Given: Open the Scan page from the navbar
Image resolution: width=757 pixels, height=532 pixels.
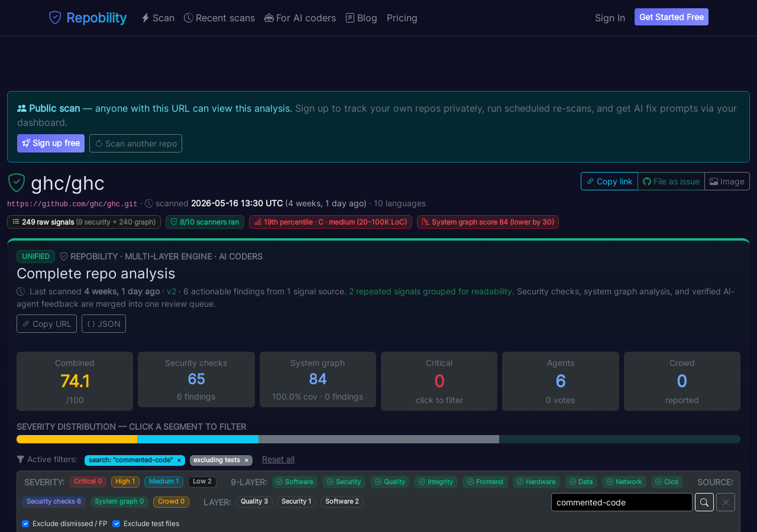Looking at the screenshot, I should coord(158,18).
